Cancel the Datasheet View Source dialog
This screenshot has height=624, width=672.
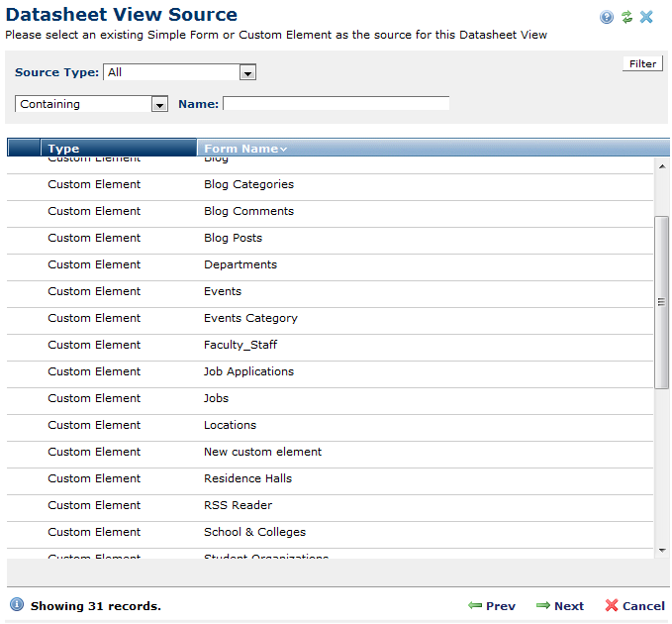tap(634, 605)
